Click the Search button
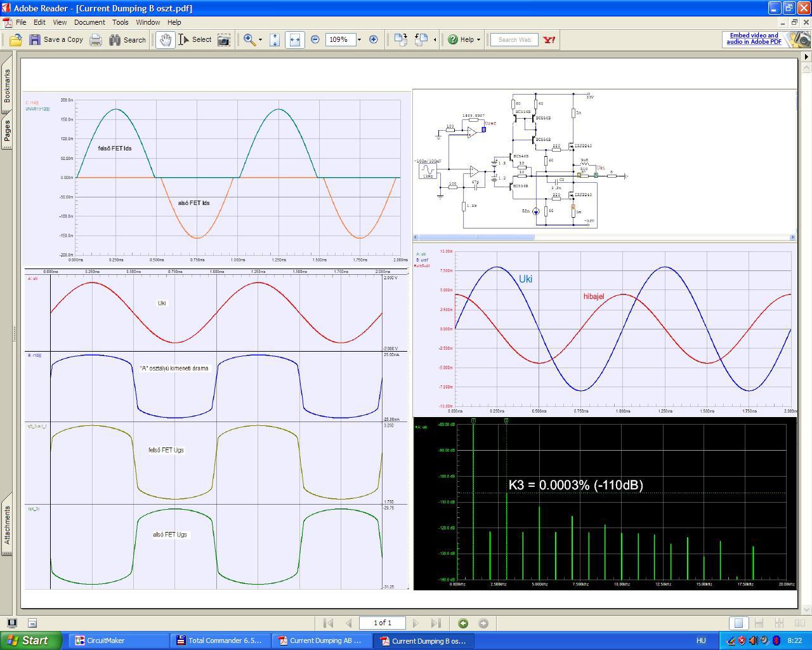Screen dimensions: 812x650 click(128, 40)
